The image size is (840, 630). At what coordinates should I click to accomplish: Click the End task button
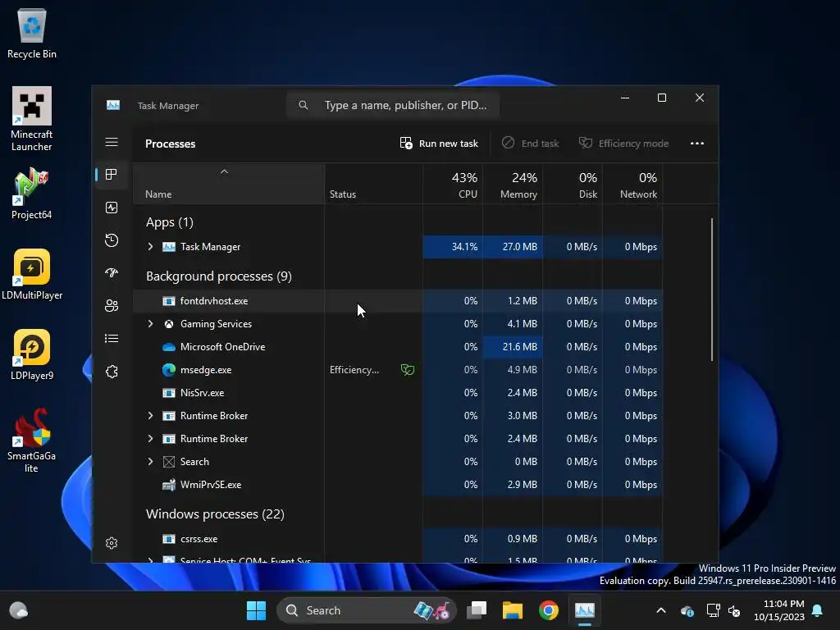pyautogui.click(x=531, y=144)
